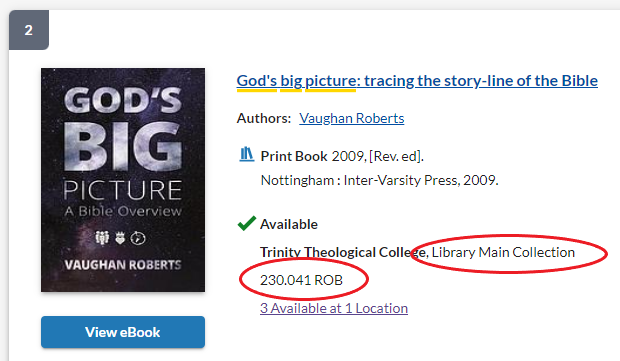Image resolution: width=620 pixels, height=361 pixels.
Task: Click the Authors label
Action: pos(264,118)
